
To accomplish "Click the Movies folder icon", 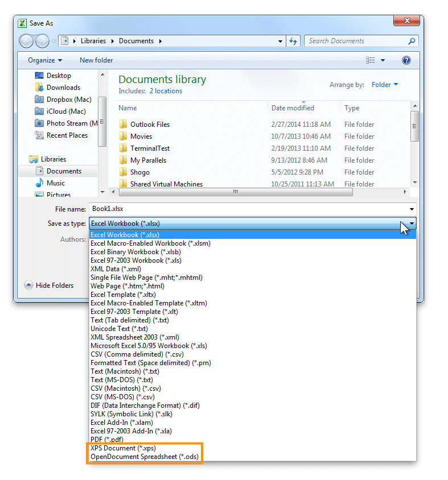I will click(x=123, y=136).
